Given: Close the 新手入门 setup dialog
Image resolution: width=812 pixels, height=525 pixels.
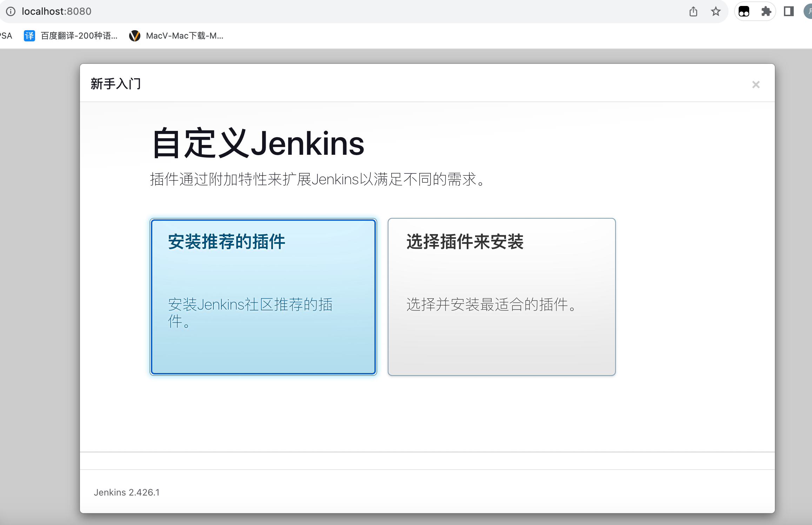Looking at the screenshot, I should pos(756,85).
